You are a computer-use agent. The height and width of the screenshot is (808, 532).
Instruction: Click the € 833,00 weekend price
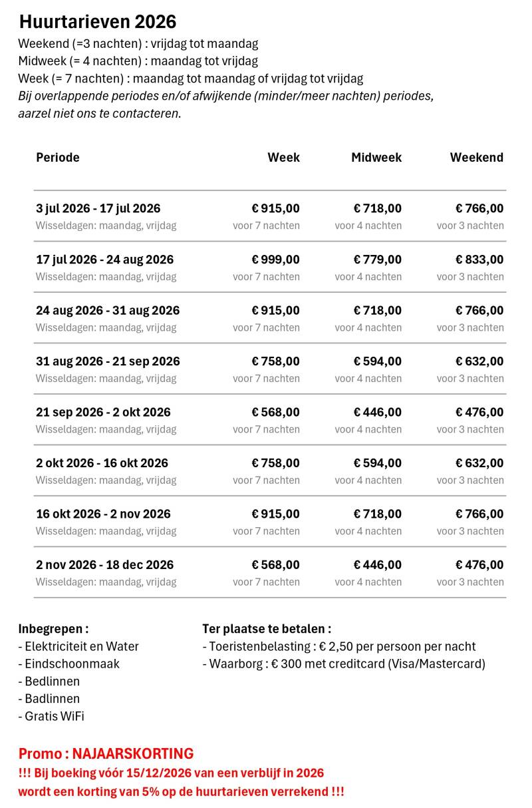479,260
